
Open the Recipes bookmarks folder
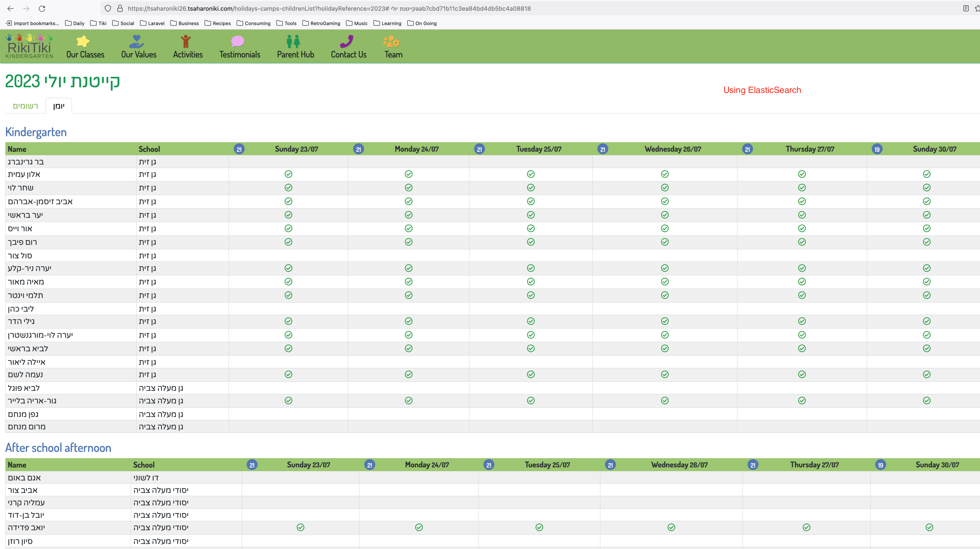pos(218,23)
